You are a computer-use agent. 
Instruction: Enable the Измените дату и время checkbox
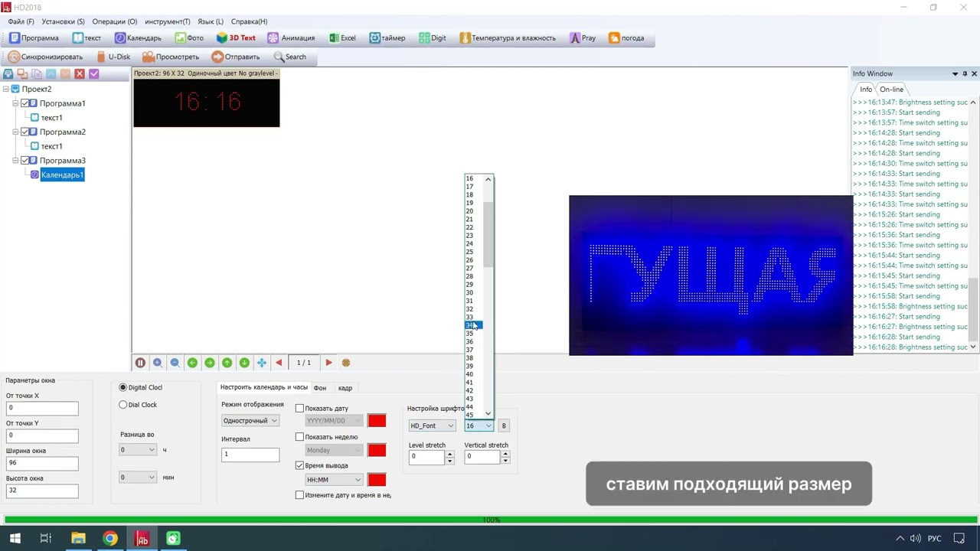coord(299,495)
